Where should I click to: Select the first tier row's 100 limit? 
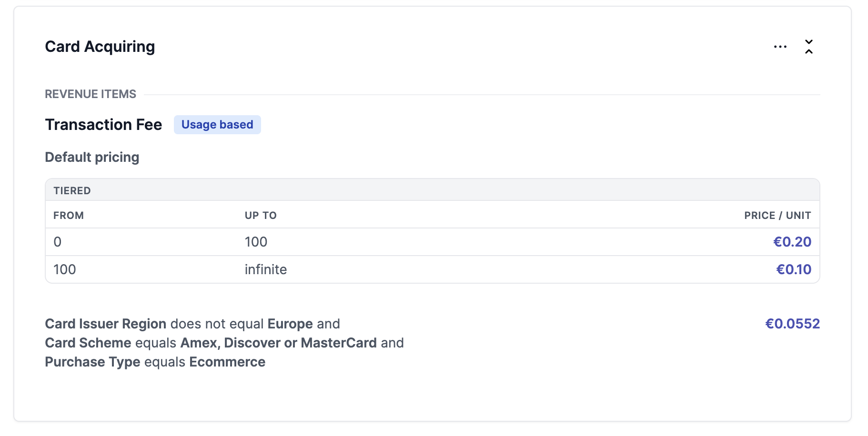pyautogui.click(x=256, y=242)
